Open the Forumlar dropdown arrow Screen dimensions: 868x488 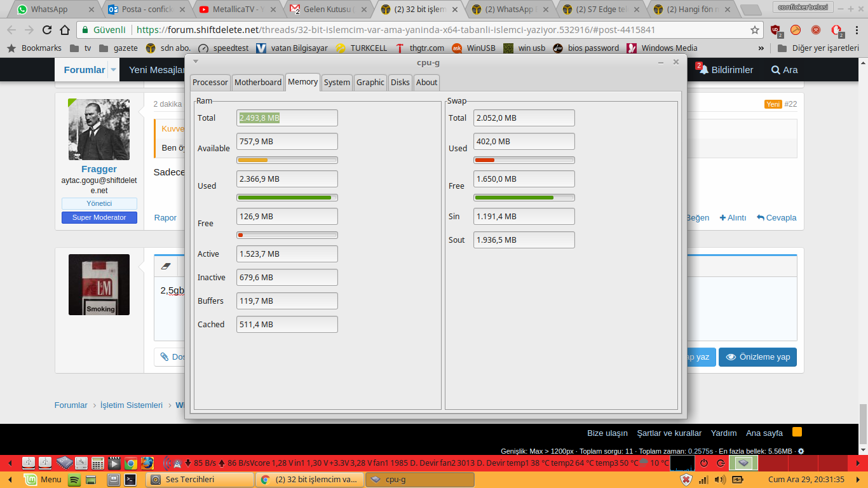coord(113,70)
